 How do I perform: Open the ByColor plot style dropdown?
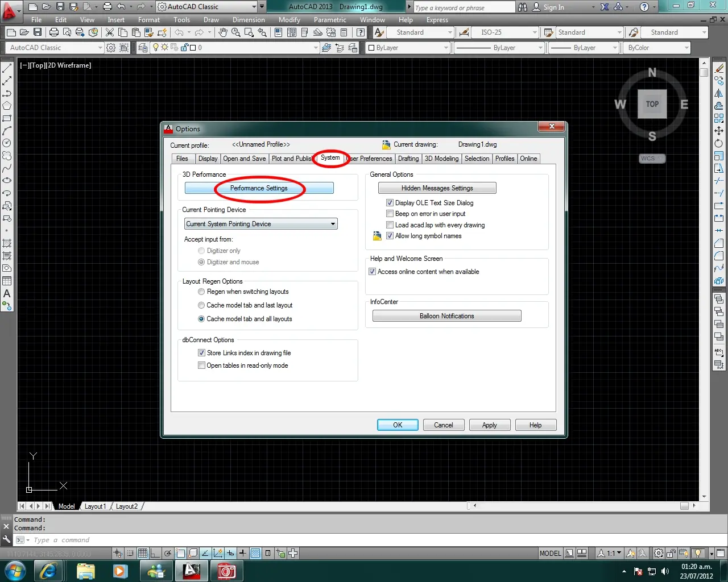pos(657,48)
